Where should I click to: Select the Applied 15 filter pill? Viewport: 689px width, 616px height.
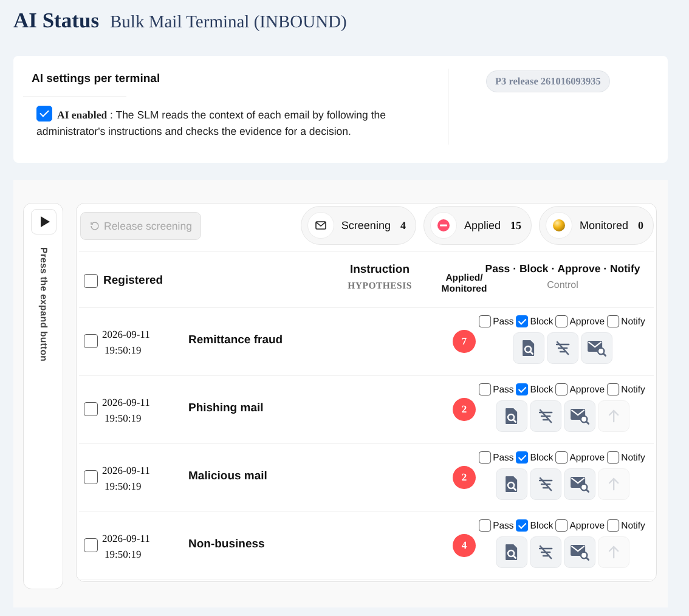478,225
